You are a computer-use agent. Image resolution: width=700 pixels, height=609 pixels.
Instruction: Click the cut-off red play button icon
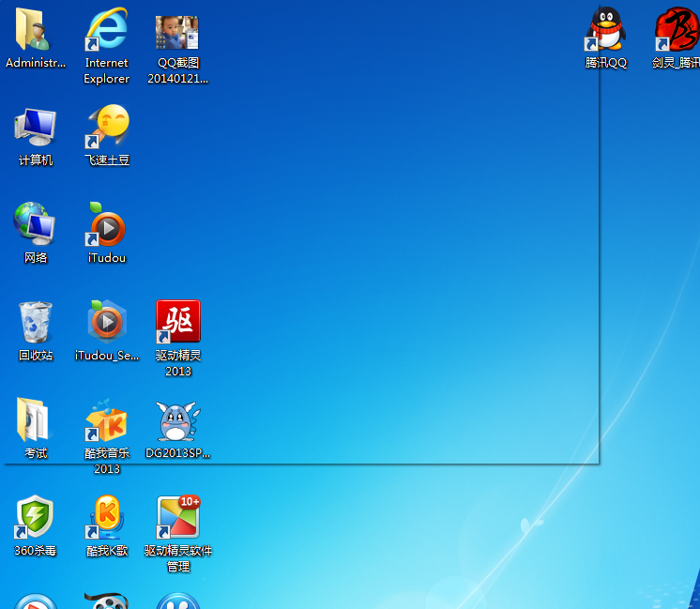(35, 601)
